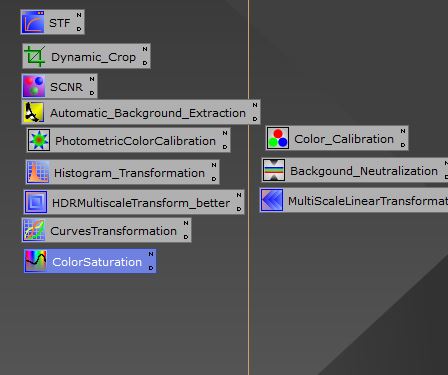Click the D marker on Color_Calibration
Screen dimensions: 448x375
tap(403, 145)
